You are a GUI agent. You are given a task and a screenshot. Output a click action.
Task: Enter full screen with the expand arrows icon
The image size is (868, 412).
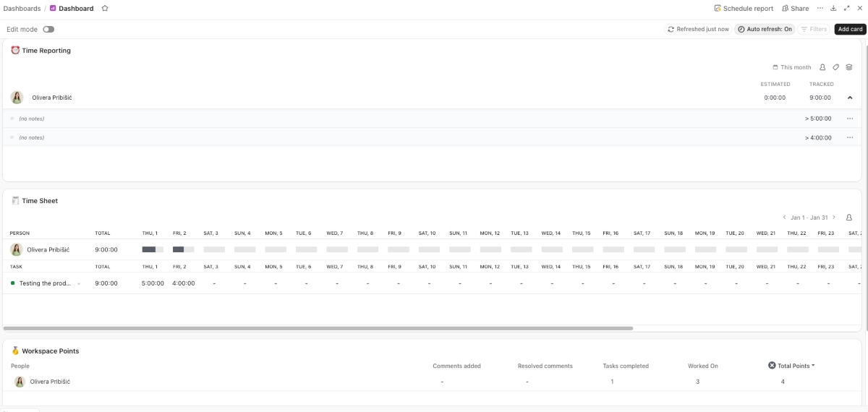(846, 9)
